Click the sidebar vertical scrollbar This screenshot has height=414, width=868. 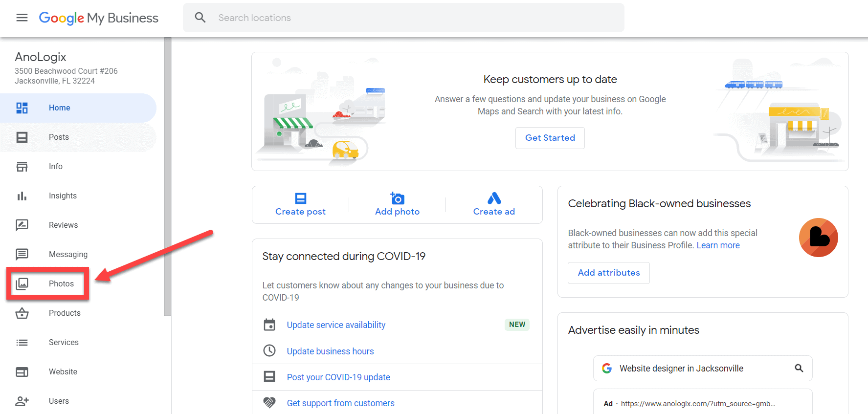pyautogui.click(x=168, y=176)
